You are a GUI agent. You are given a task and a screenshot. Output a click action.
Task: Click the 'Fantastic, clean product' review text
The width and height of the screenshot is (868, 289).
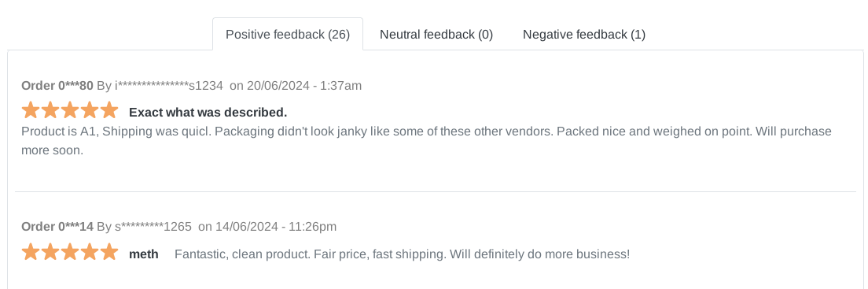pyautogui.click(x=403, y=254)
